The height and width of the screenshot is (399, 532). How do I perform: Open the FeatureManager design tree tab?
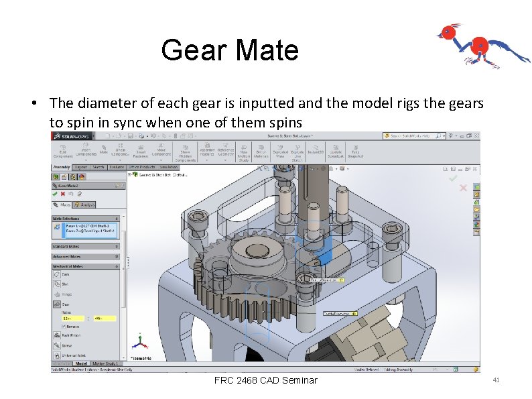pos(56,176)
